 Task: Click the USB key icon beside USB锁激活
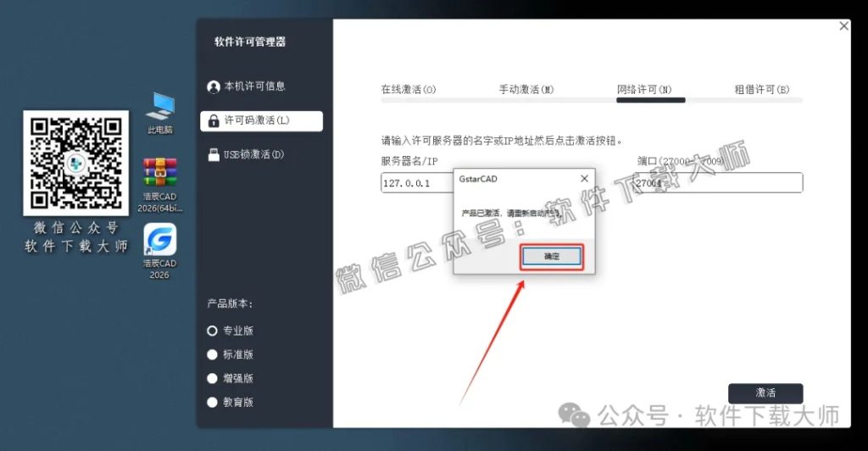click(x=213, y=154)
